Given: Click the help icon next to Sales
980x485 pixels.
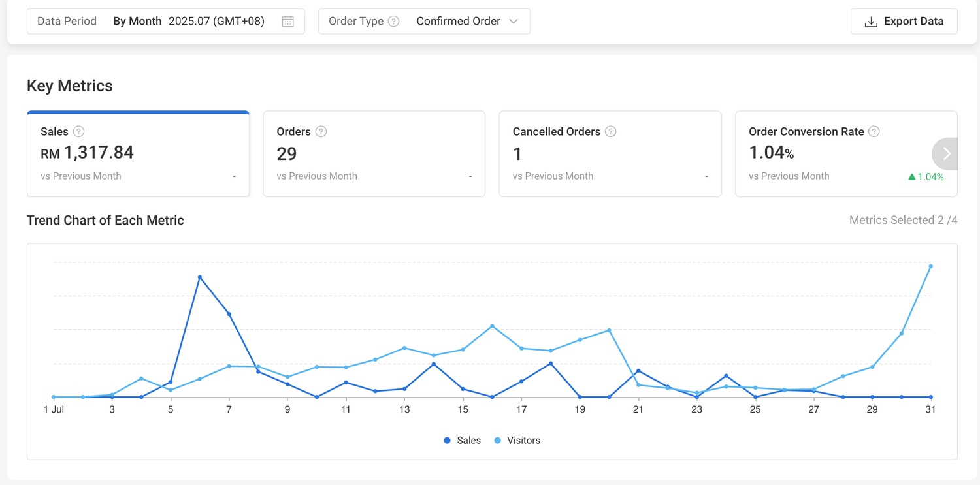Looking at the screenshot, I should click(78, 132).
